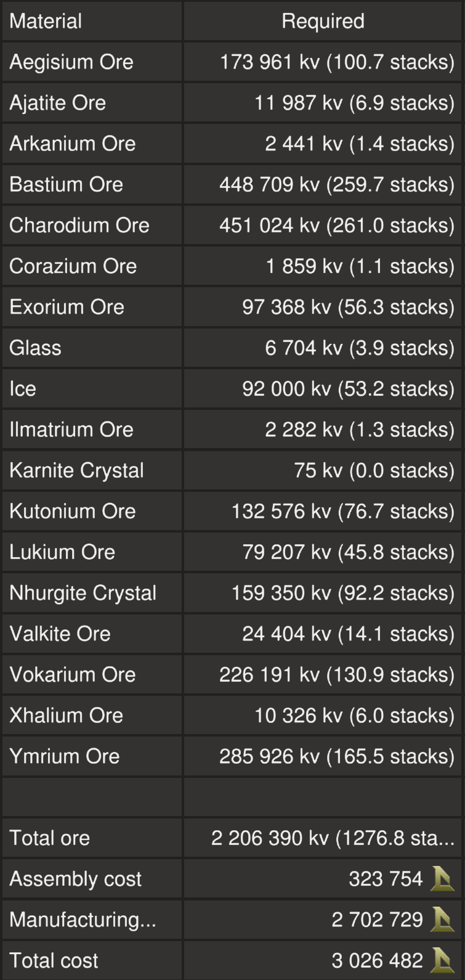Select the Nhurgite Crystal material
The height and width of the screenshot is (980, 465).
click(83, 593)
